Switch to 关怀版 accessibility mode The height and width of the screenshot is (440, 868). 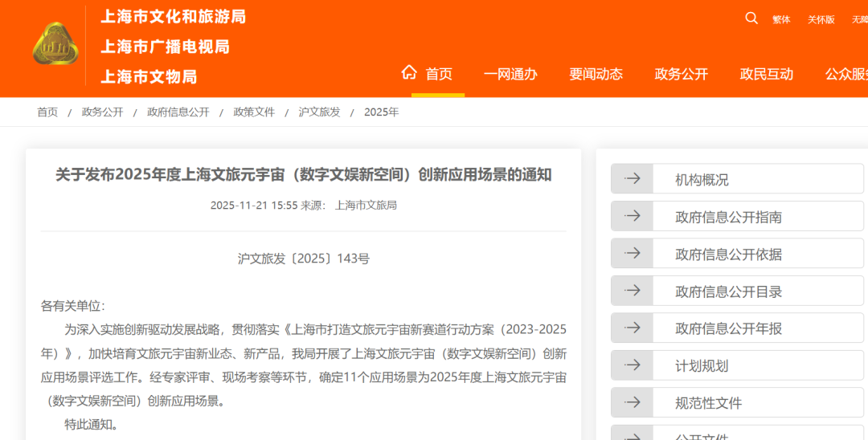[x=821, y=20]
